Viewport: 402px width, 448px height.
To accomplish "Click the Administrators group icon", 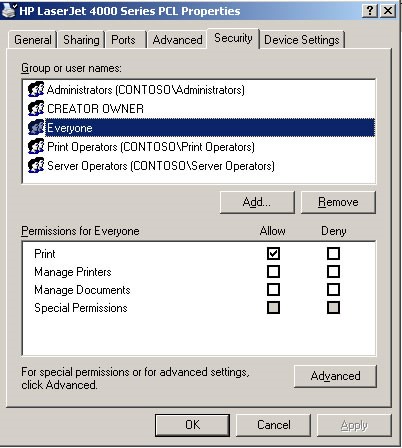I will [36, 89].
